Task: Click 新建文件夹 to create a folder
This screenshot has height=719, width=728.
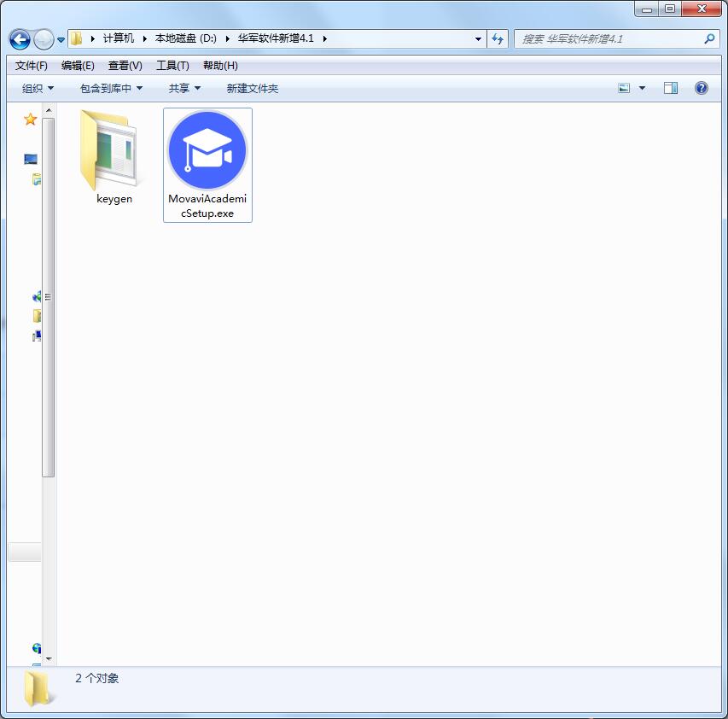Action: (252, 88)
